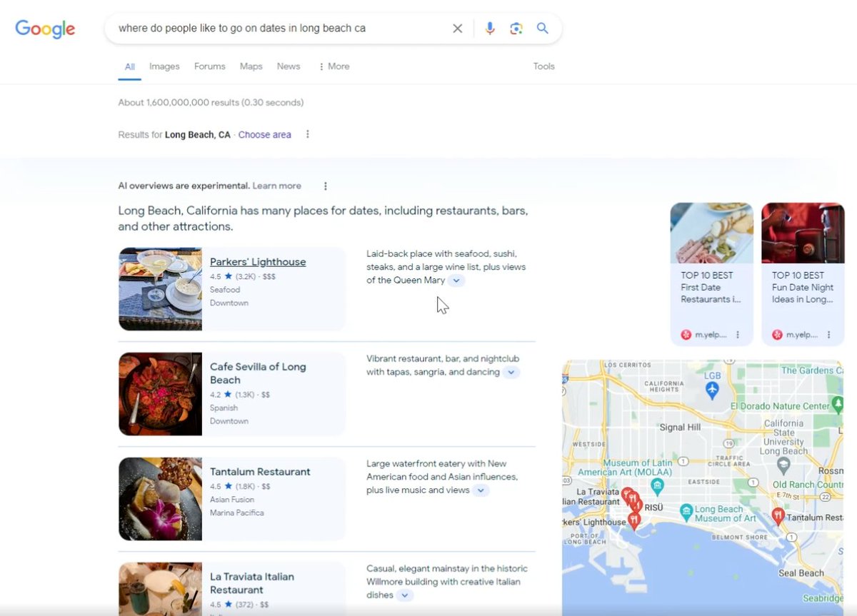The width and height of the screenshot is (857, 616).
Task: Open AI overview three-dot options
Action: coord(326,186)
